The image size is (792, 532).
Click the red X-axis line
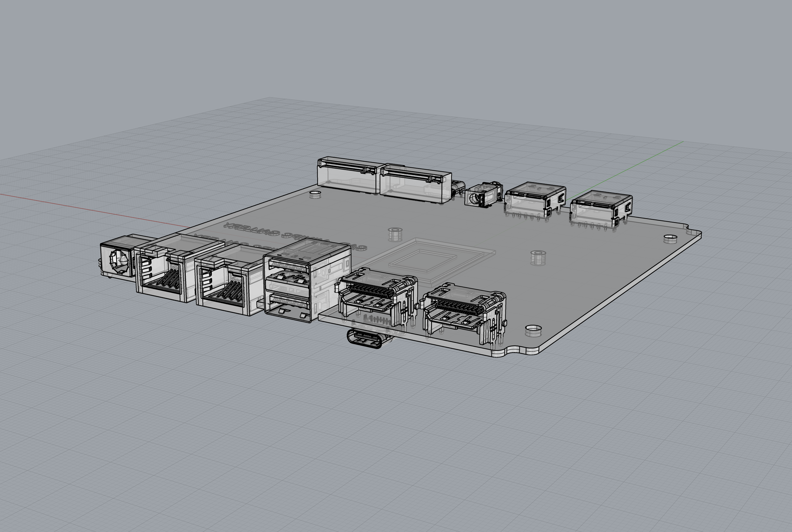click(x=95, y=210)
